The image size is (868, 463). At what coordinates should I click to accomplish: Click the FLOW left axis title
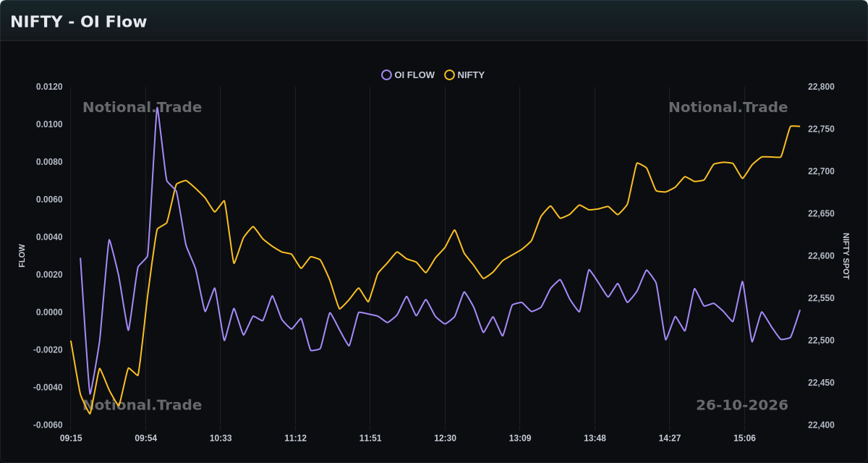pos(22,256)
